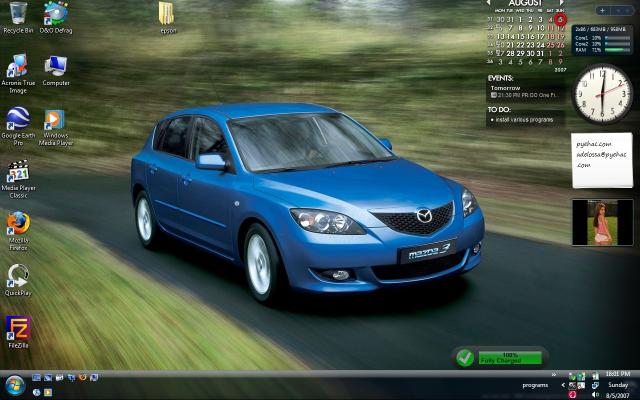
Task: Expand the programs toolbar chevron
Action: coord(553,374)
